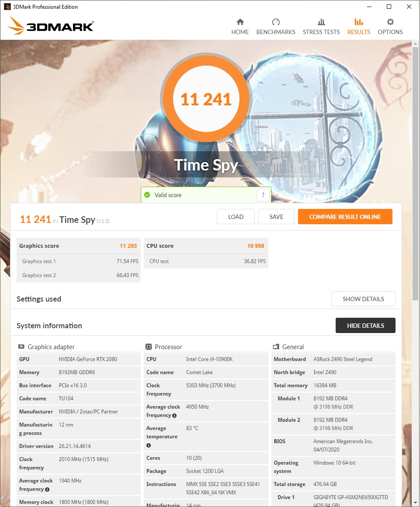Click the Results chart icon
Image resolution: width=420 pixels, height=507 pixels.
(358, 22)
